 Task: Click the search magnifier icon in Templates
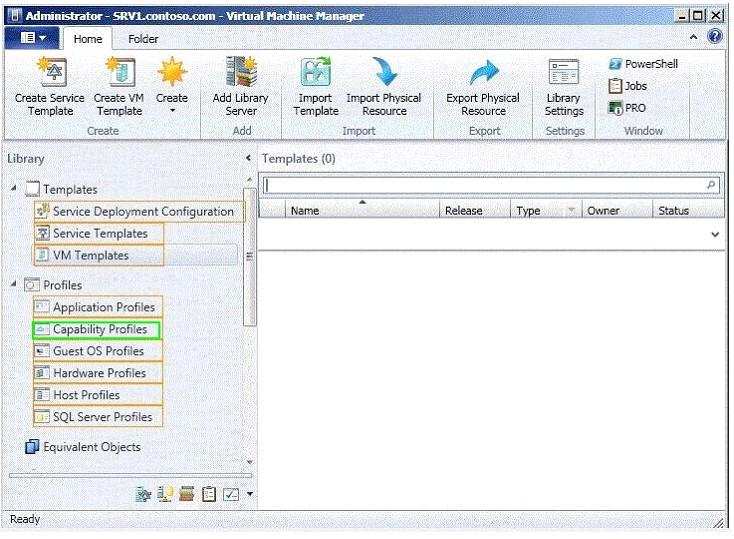click(x=711, y=185)
